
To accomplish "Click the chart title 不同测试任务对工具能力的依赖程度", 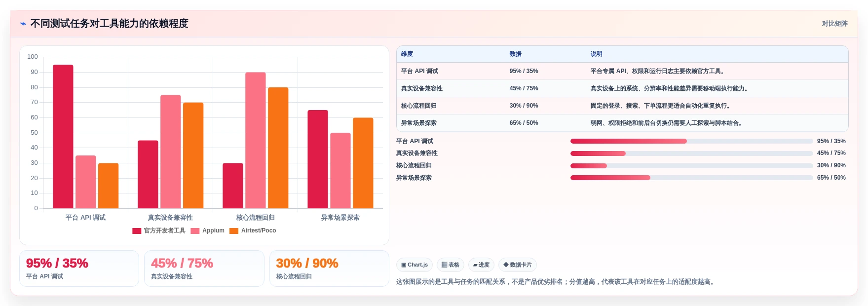I will click(x=110, y=24).
